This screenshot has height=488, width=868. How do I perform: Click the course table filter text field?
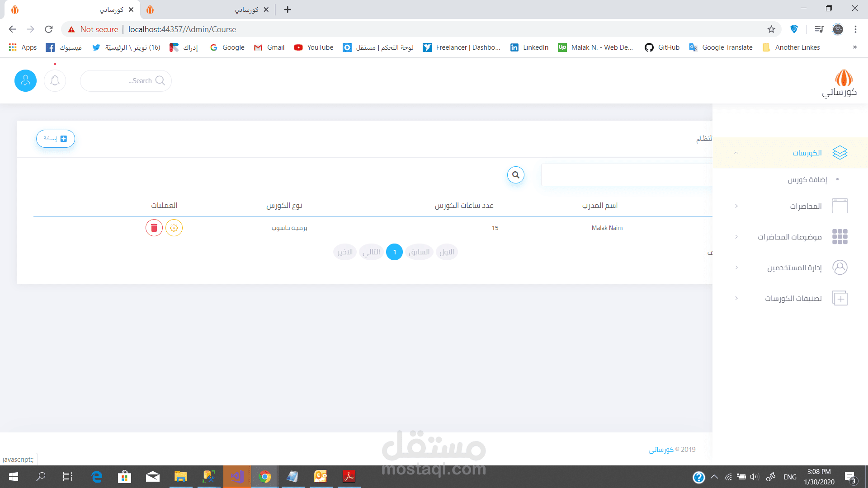627,175
